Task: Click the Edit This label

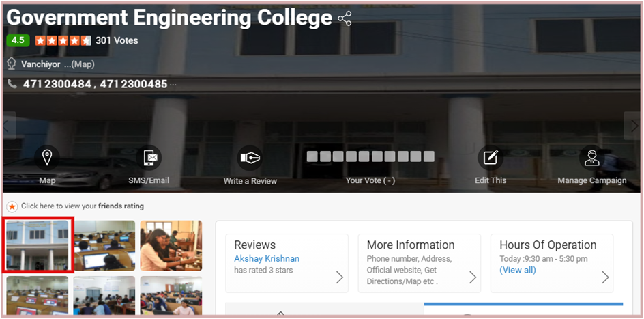Action: click(x=491, y=180)
